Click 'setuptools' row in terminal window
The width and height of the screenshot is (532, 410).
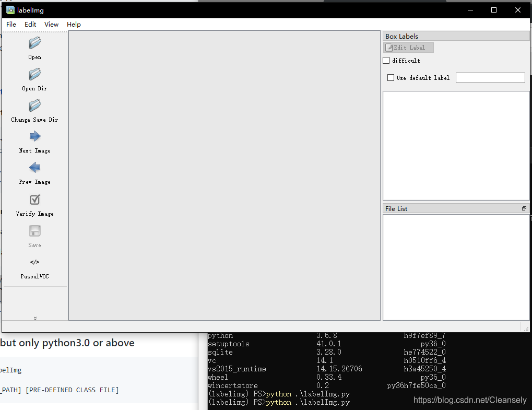coord(326,344)
